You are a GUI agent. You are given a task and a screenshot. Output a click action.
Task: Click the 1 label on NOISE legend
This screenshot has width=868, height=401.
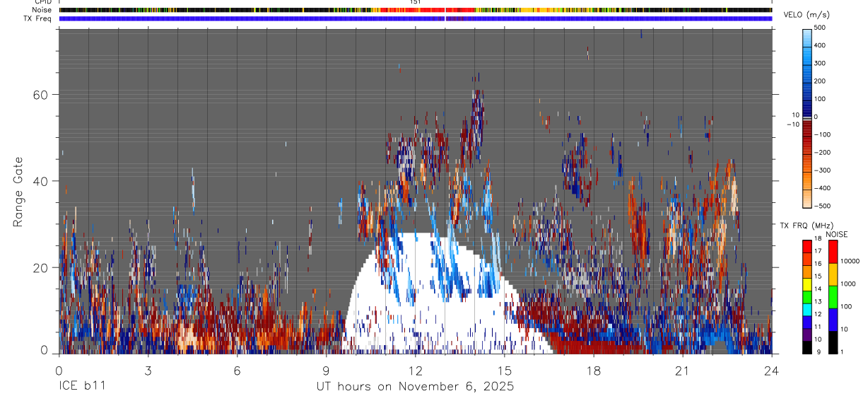click(x=843, y=352)
